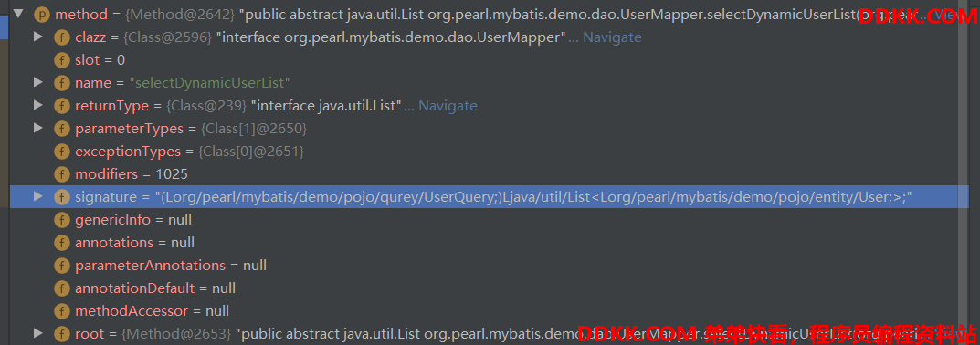Click the methodAccessor field icon
The height and width of the screenshot is (345, 980).
pyautogui.click(x=62, y=310)
